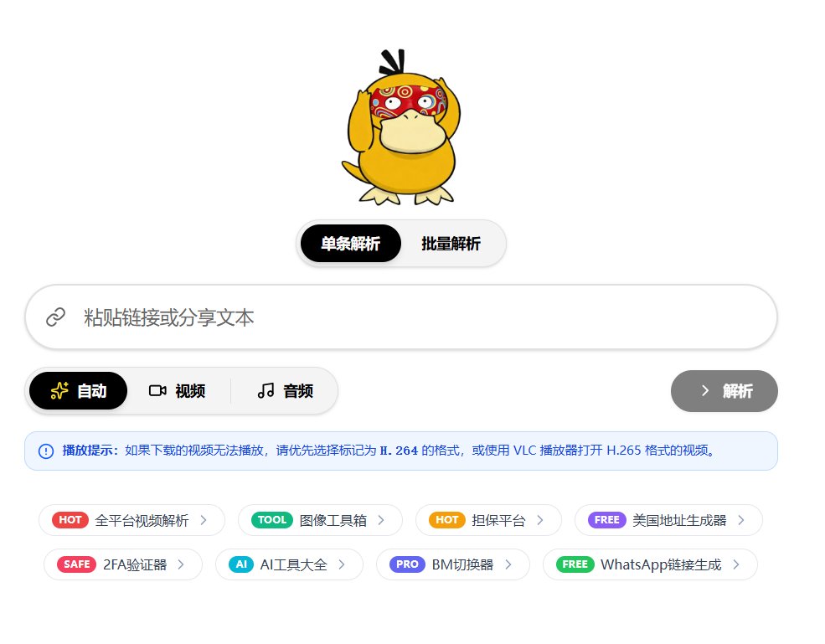The image size is (825, 644).
Task: Click the 播放提示 bold label text
Action: [x=90, y=451]
